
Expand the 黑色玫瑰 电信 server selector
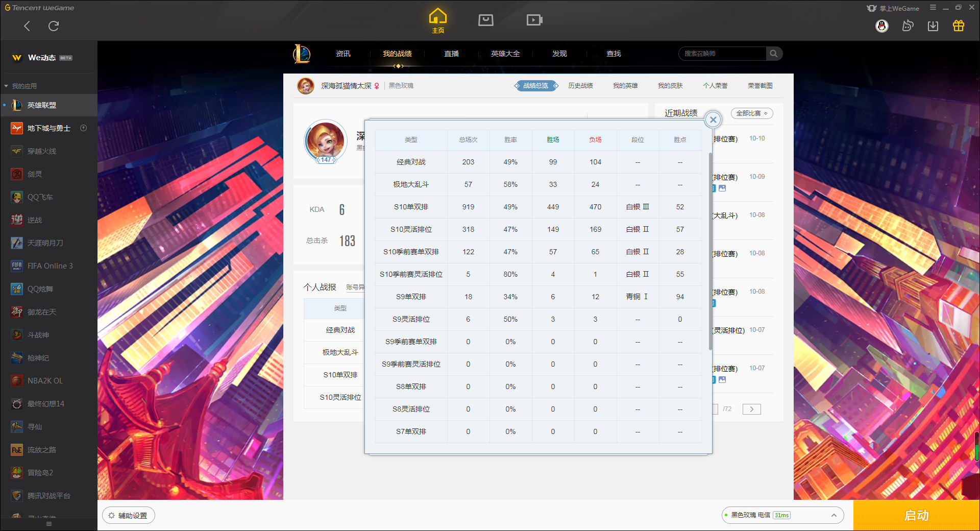[x=782, y=515]
